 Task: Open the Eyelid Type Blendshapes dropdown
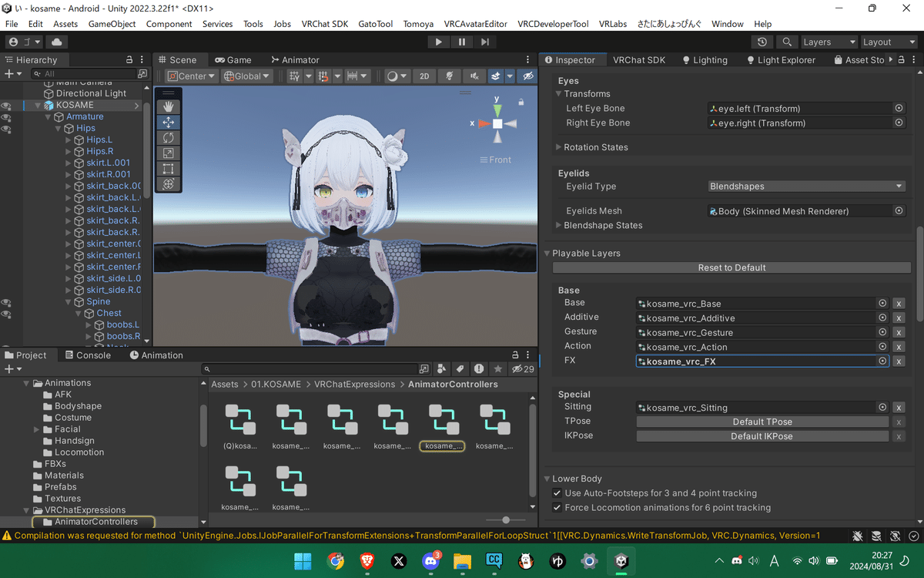pyautogui.click(x=807, y=187)
